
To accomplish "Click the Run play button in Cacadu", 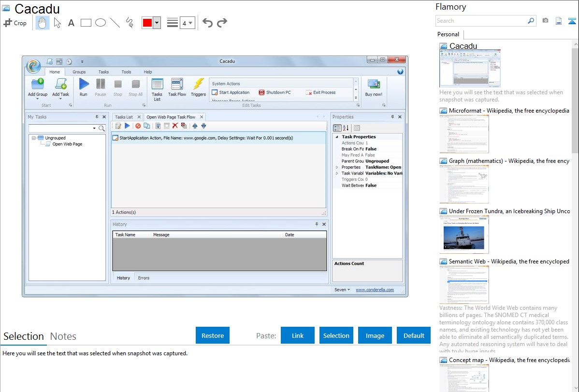I will (84, 87).
